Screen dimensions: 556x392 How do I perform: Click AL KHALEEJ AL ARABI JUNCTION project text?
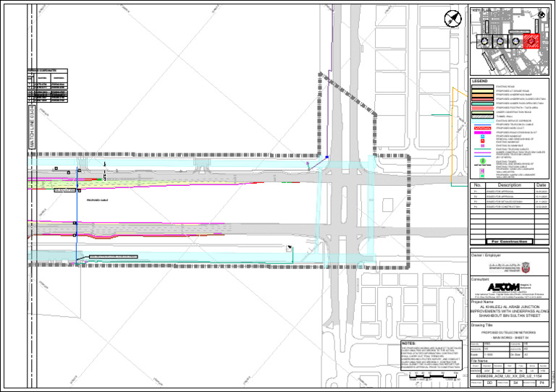click(510, 307)
